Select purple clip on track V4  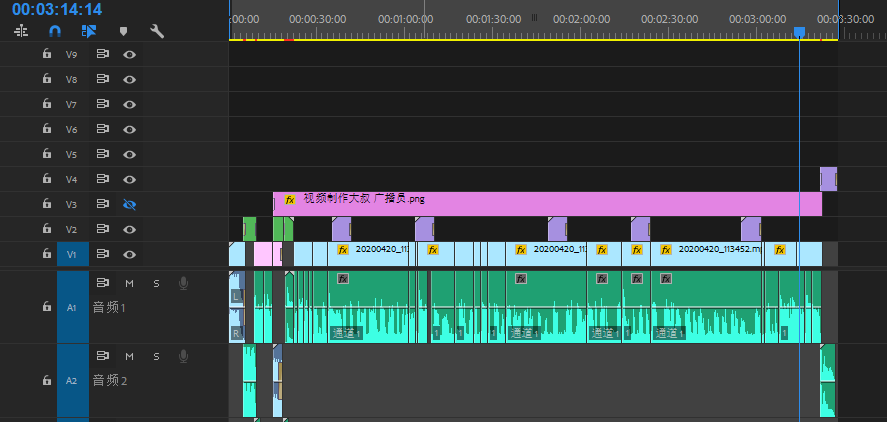tap(828, 179)
